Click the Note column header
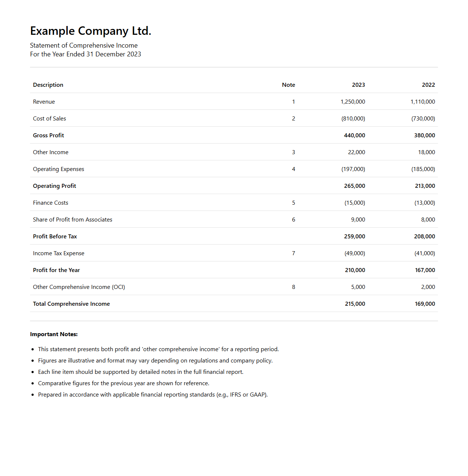 pyautogui.click(x=288, y=85)
